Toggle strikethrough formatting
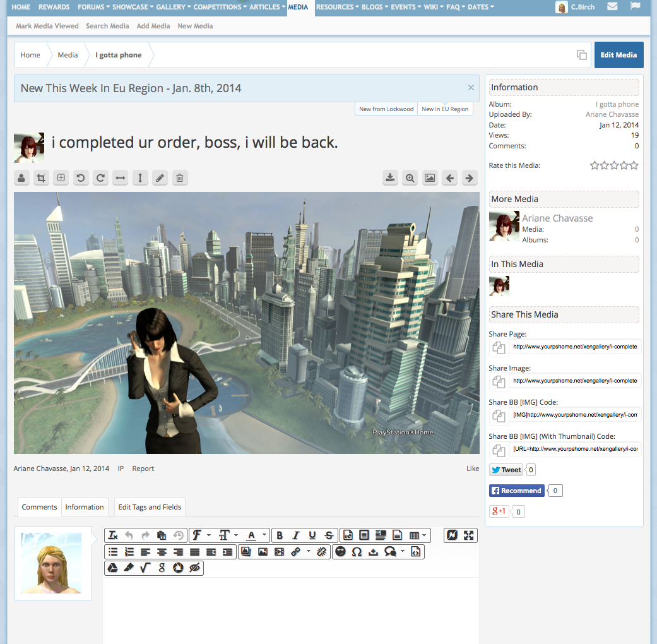This screenshot has height=644, width=657. pos(329,535)
